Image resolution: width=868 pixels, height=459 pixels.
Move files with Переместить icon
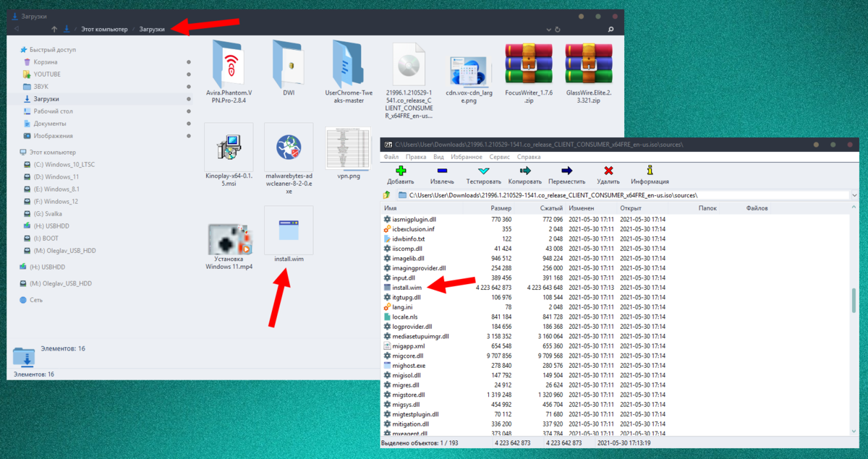(568, 173)
